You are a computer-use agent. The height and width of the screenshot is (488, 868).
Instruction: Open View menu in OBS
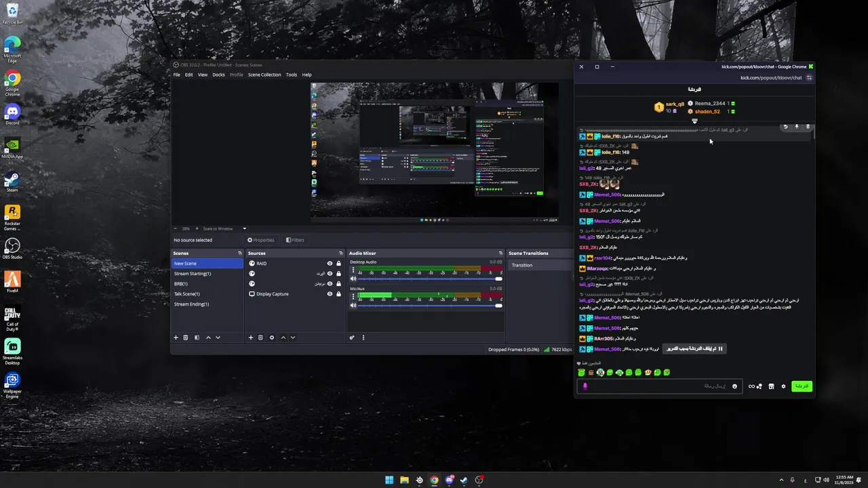point(203,75)
